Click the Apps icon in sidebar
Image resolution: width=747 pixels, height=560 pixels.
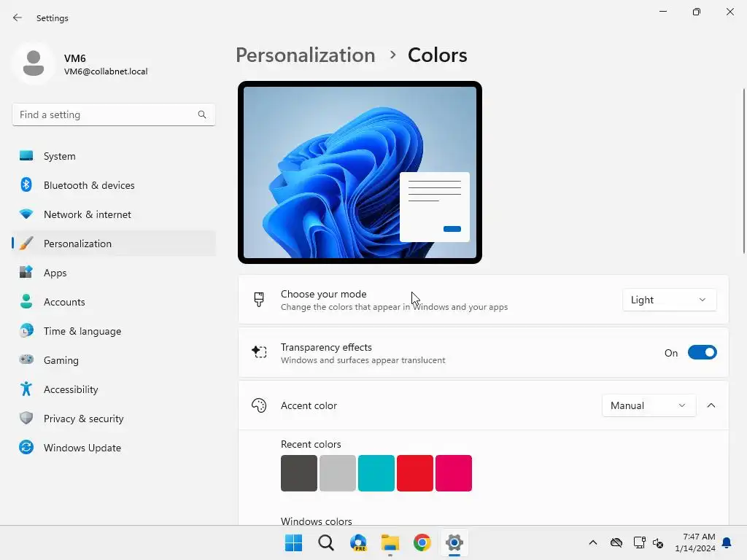click(x=26, y=273)
